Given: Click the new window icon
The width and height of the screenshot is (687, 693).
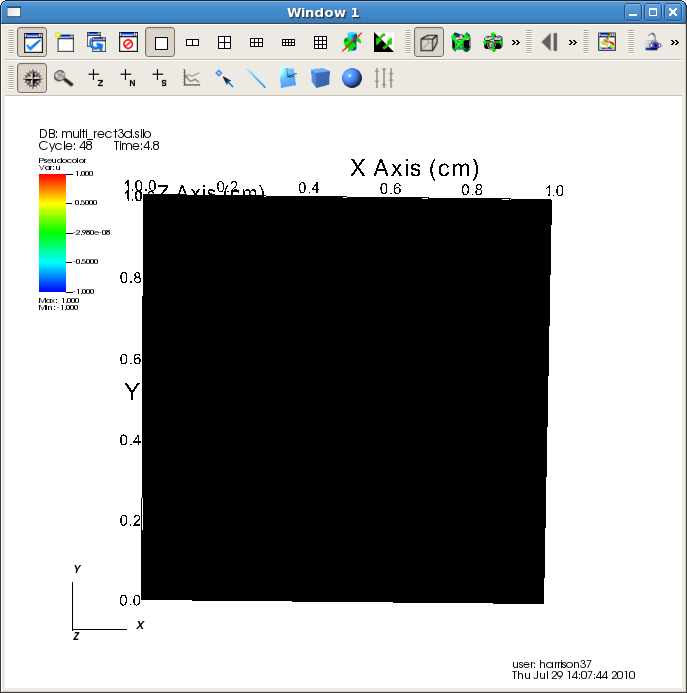Looking at the screenshot, I should point(65,42).
